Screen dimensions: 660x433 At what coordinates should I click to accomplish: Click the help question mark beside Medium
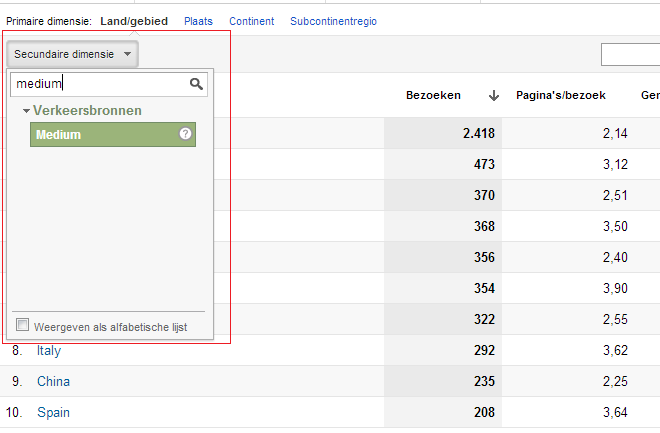pyautogui.click(x=185, y=134)
